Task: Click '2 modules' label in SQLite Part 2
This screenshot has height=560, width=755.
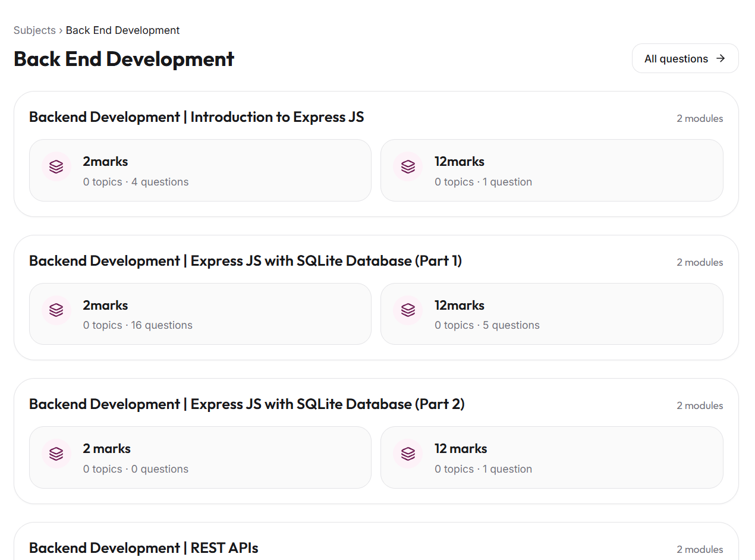Action: click(x=700, y=405)
